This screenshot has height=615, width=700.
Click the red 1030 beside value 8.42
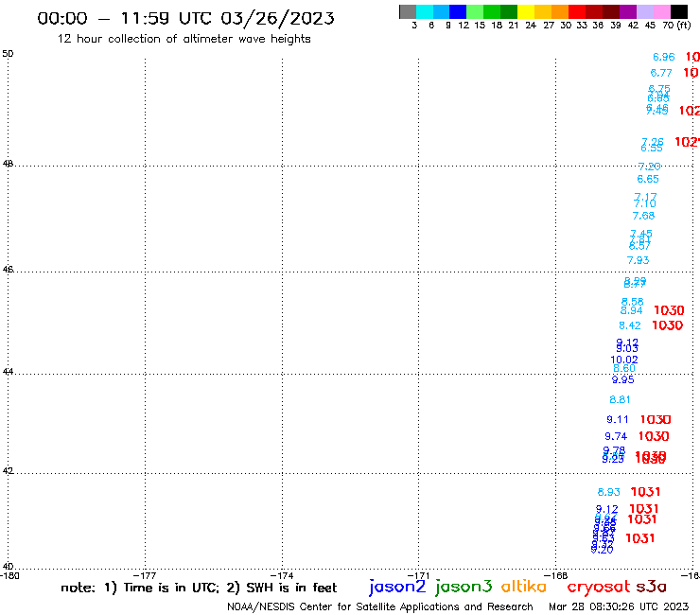point(668,325)
